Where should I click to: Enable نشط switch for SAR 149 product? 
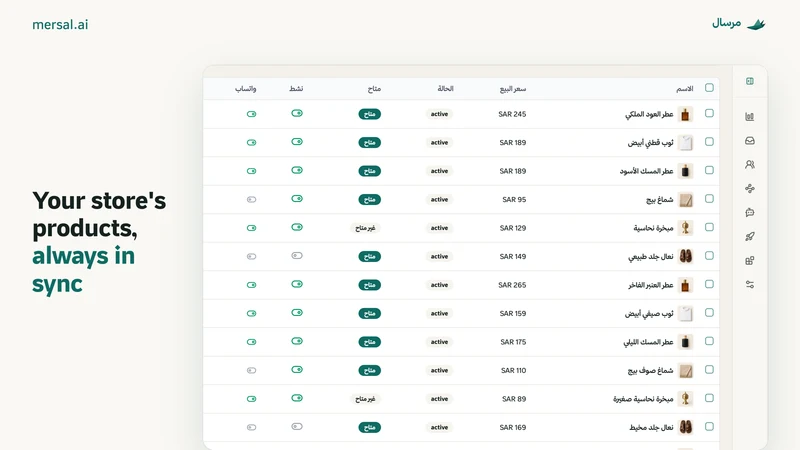coord(297,256)
